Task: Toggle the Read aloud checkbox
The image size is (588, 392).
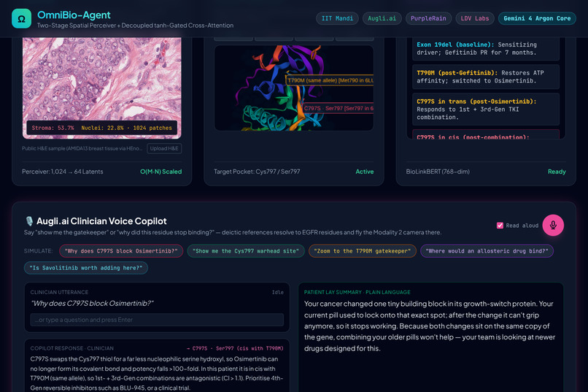Action: pyautogui.click(x=500, y=226)
